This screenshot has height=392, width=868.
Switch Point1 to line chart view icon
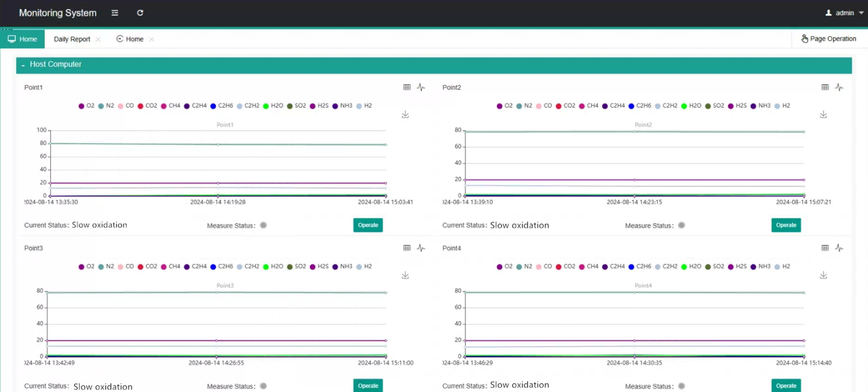(x=421, y=87)
